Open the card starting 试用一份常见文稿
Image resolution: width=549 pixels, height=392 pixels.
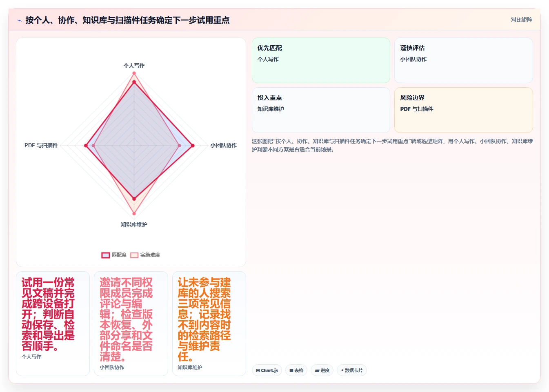coord(53,323)
